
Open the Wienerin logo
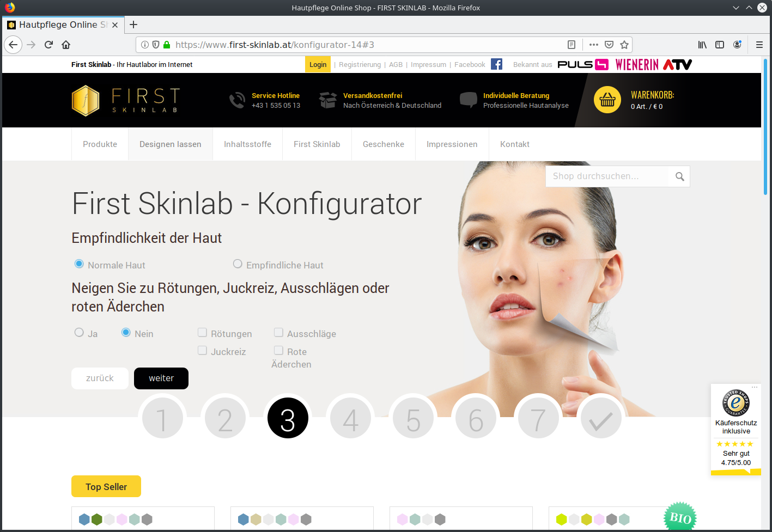click(x=637, y=64)
